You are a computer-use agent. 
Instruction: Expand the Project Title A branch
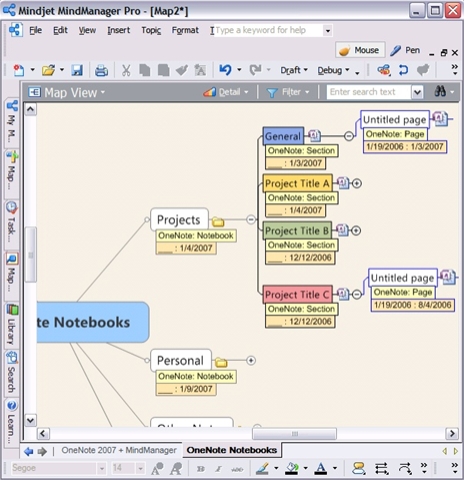[x=357, y=183]
